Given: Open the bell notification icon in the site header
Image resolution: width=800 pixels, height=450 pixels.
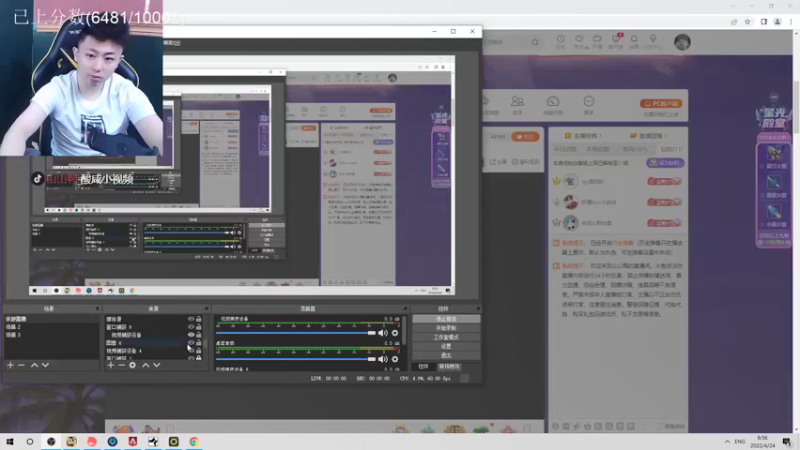Looking at the screenshot, I should click(634, 41).
